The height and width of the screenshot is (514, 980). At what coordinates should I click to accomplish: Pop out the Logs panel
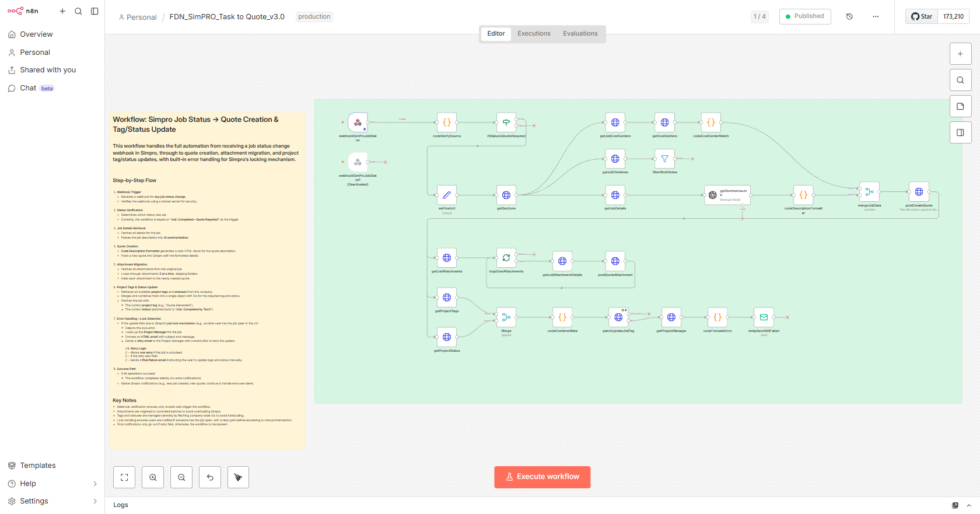click(x=955, y=505)
